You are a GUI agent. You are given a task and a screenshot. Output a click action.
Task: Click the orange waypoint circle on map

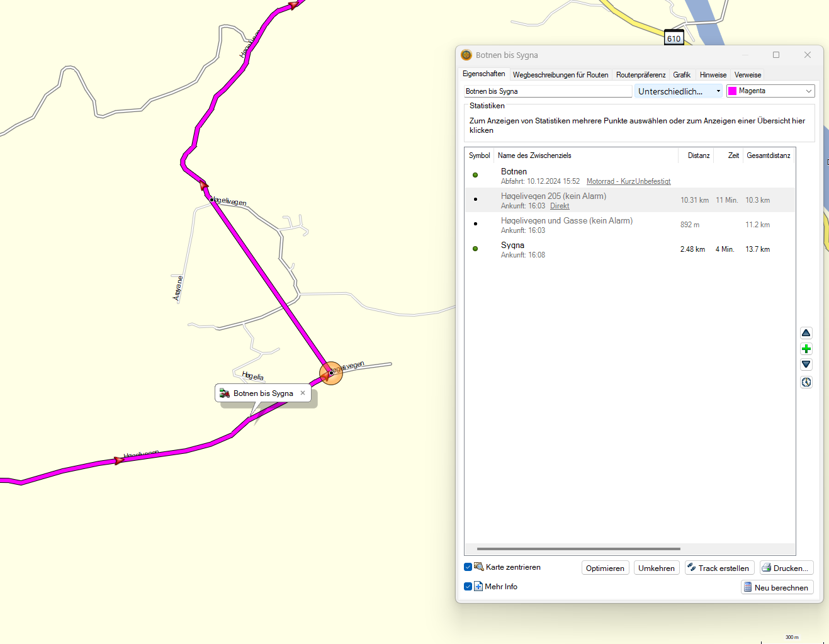click(x=331, y=373)
